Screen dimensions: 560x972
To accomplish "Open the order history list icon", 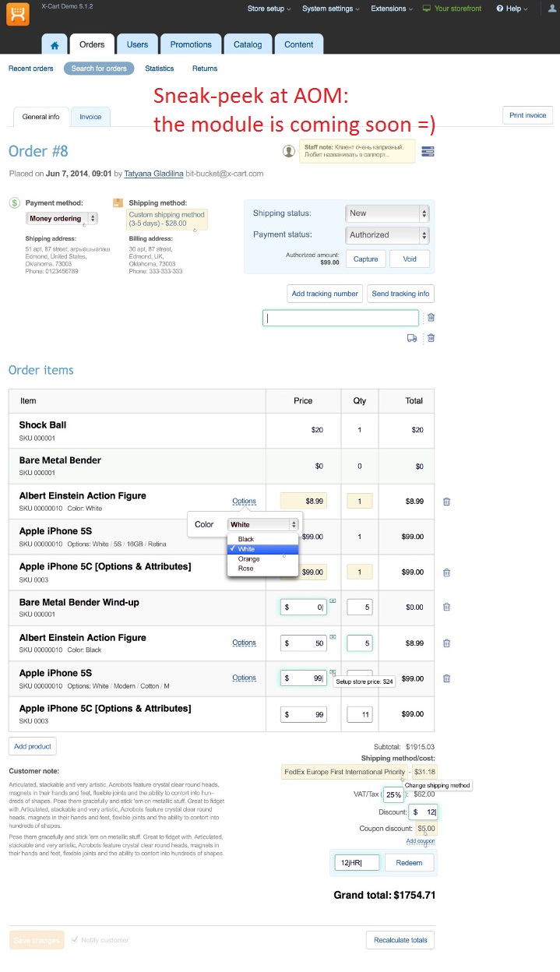I will click(x=428, y=151).
